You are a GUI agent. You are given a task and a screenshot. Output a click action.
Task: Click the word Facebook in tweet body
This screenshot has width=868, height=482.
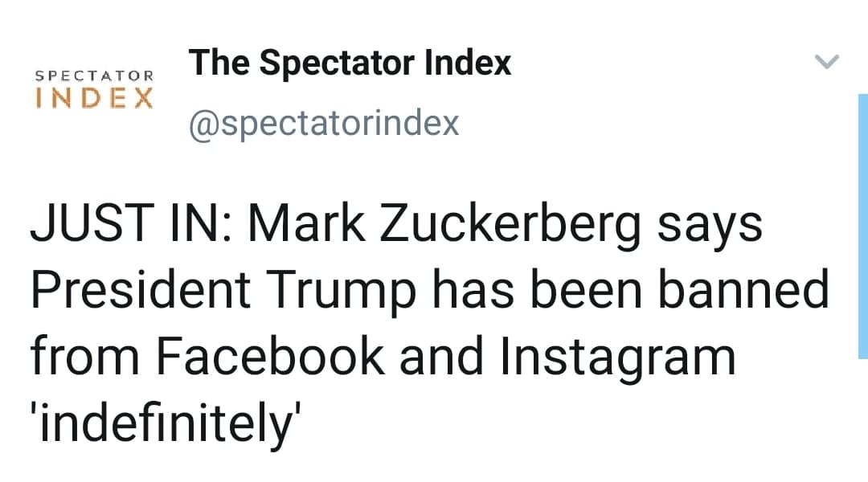coord(269,357)
